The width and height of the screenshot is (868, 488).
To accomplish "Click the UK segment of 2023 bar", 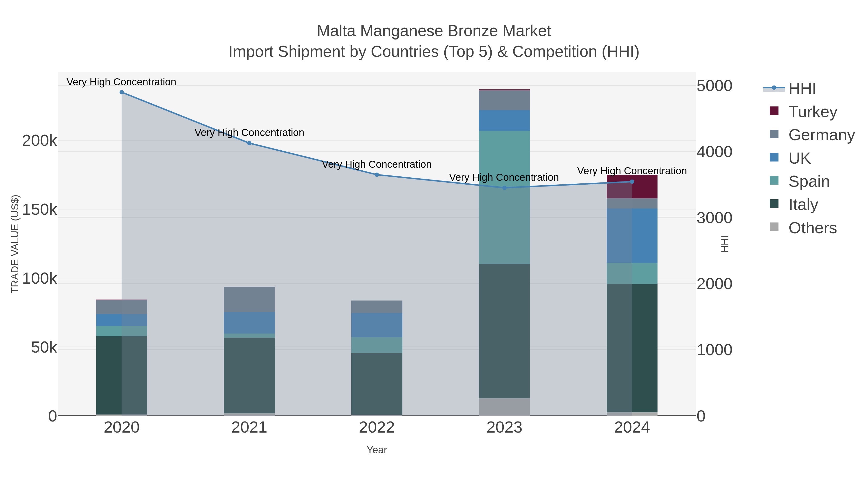I will pos(504,120).
